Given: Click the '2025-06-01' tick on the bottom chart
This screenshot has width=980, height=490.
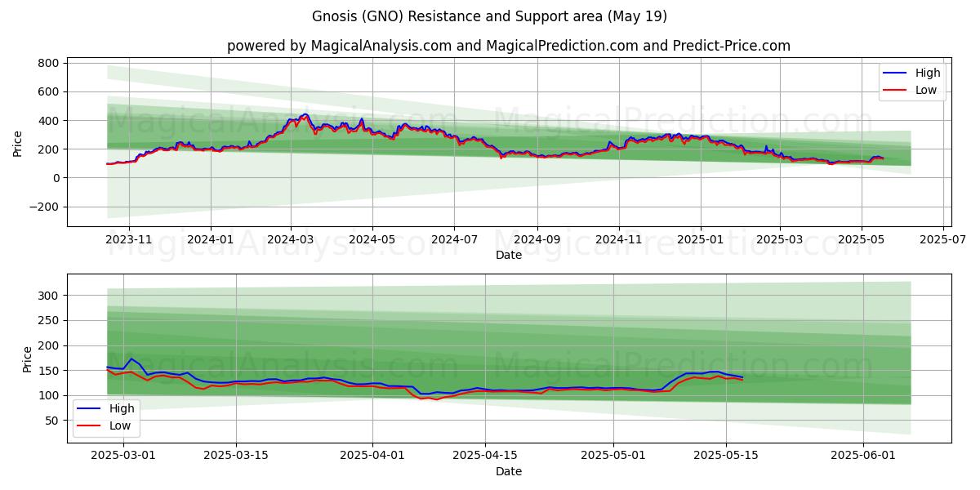Looking at the screenshot, I should point(863,457).
